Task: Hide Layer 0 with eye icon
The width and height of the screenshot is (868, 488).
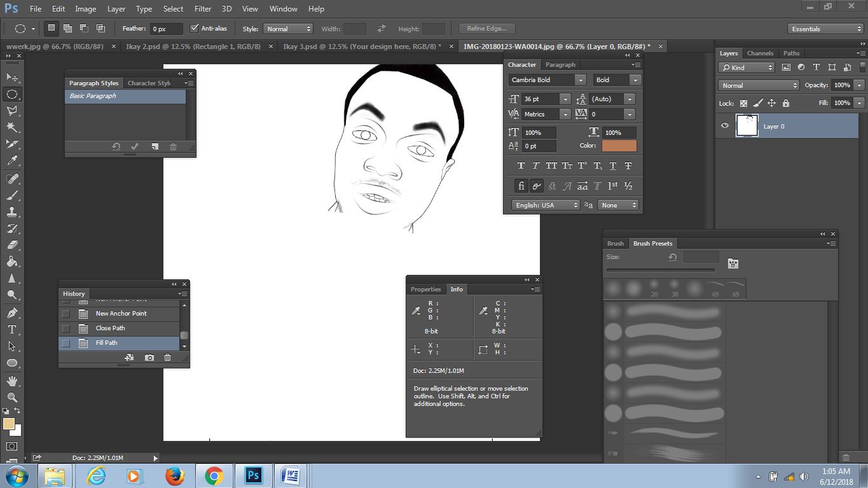Action: 725,126
